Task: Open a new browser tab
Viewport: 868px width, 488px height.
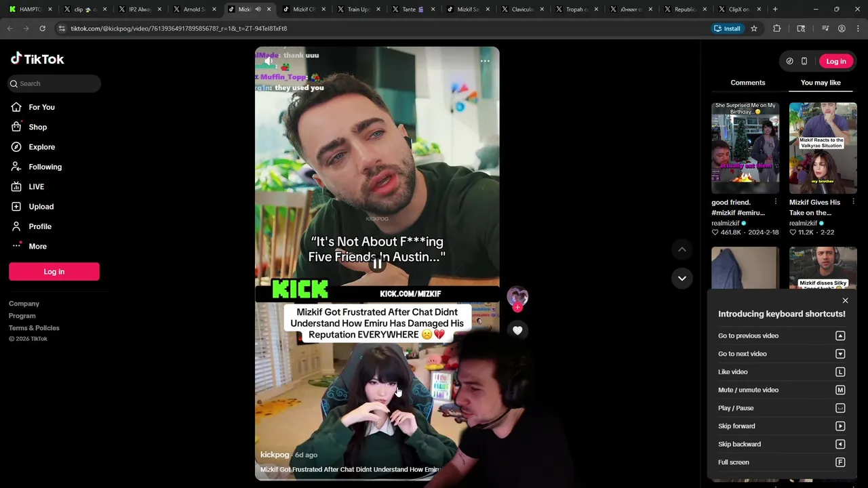Action: [775, 9]
